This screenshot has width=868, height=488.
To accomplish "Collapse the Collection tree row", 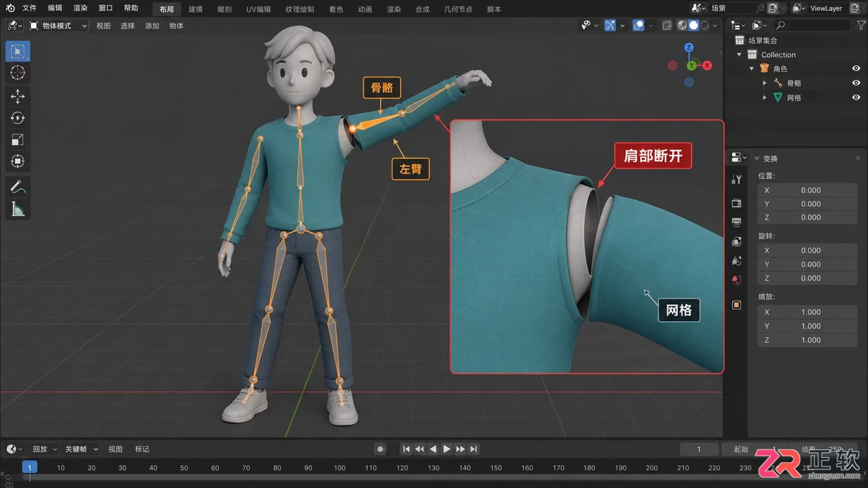I will click(x=740, y=55).
